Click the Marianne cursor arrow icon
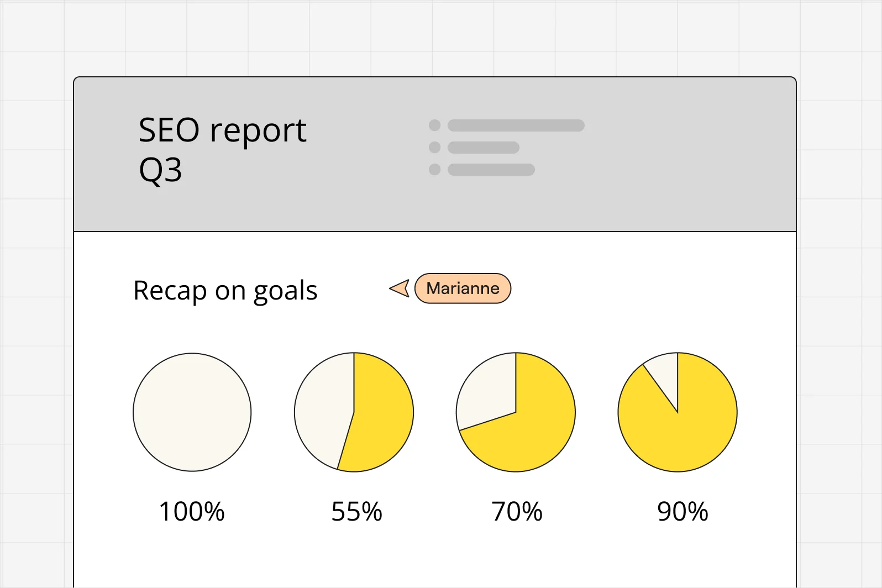This screenshot has height=588, width=882. pos(400,288)
